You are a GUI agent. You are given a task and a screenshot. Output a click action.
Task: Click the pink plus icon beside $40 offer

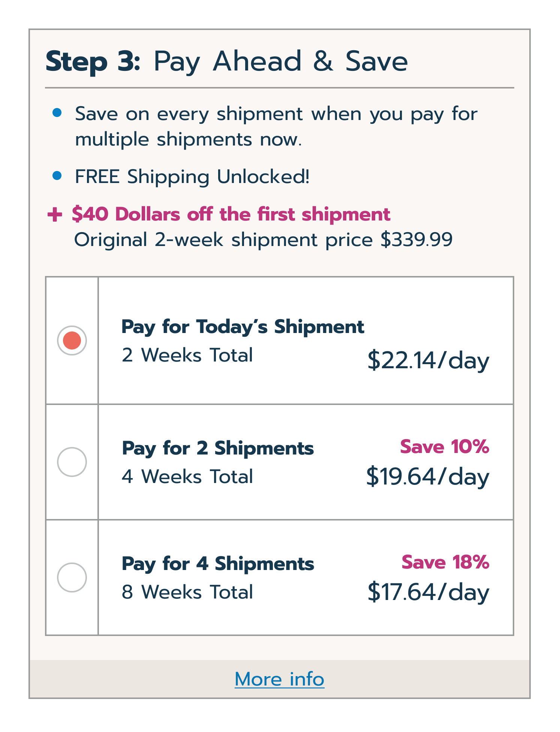click(x=55, y=214)
